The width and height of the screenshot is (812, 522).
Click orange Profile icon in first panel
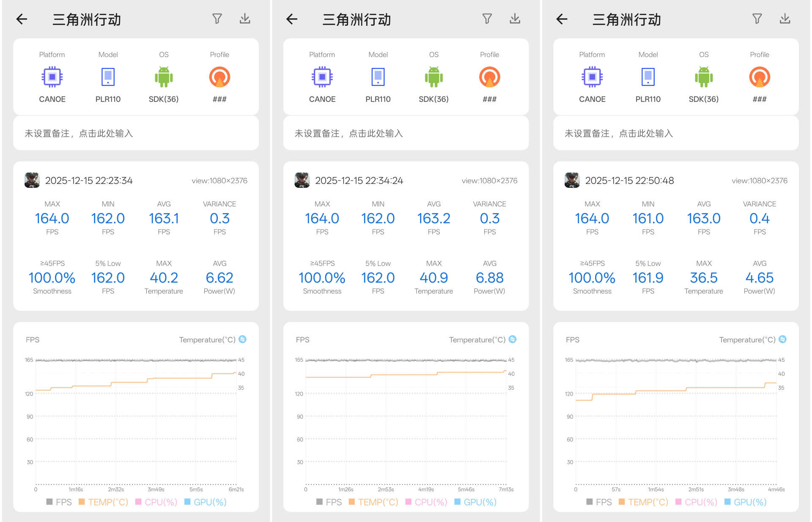(219, 77)
